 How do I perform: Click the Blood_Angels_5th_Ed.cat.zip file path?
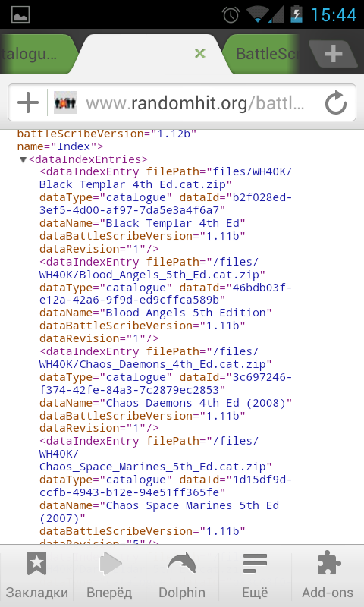point(152,275)
